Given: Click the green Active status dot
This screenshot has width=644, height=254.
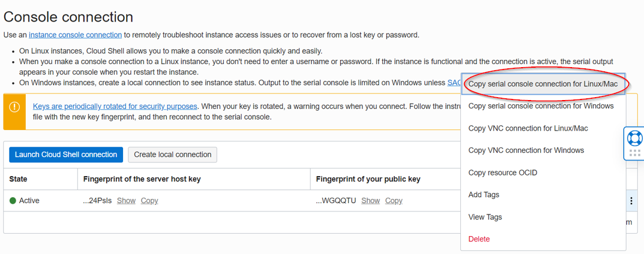Looking at the screenshot, I should (13, 201).
